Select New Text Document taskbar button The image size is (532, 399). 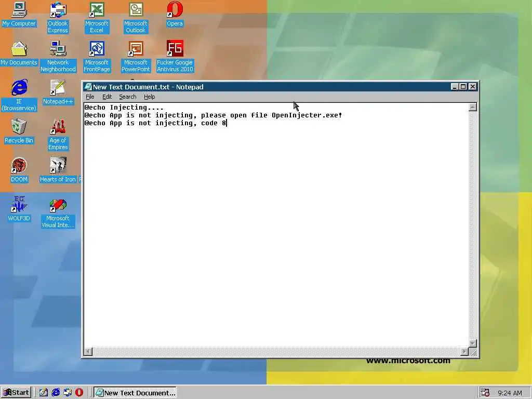(x=135, y=393)
